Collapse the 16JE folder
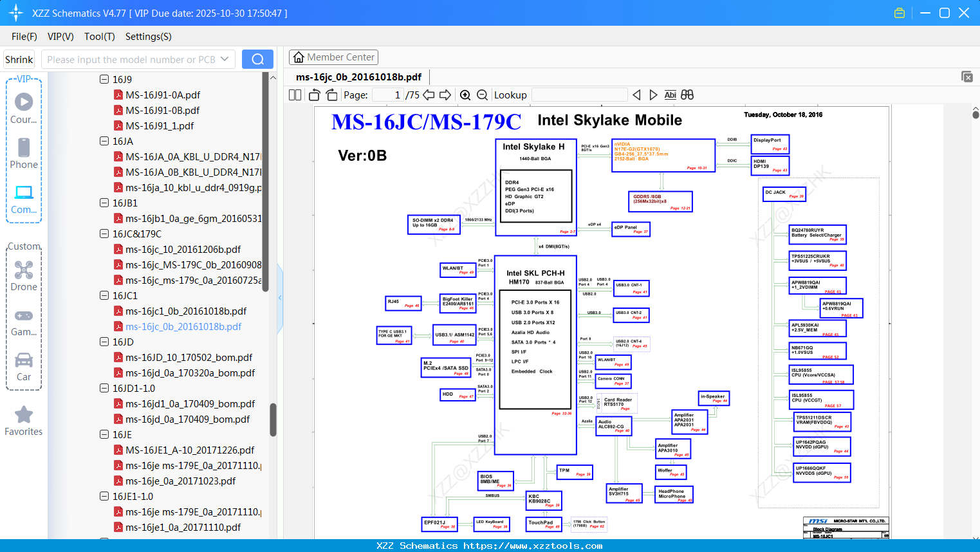Image resolution: width=980 pixels, height=552 pixels. click(x=104, y=434)
